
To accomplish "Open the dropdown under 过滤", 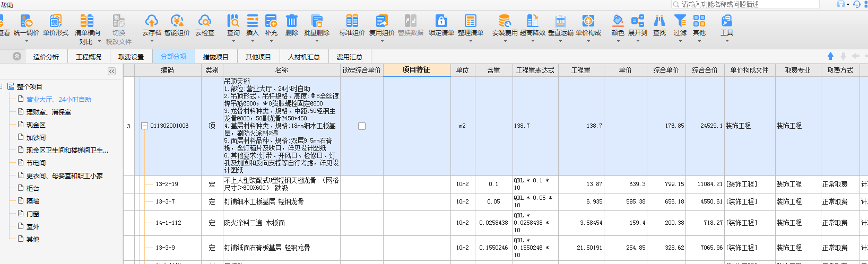I will (x=680, y=41).
